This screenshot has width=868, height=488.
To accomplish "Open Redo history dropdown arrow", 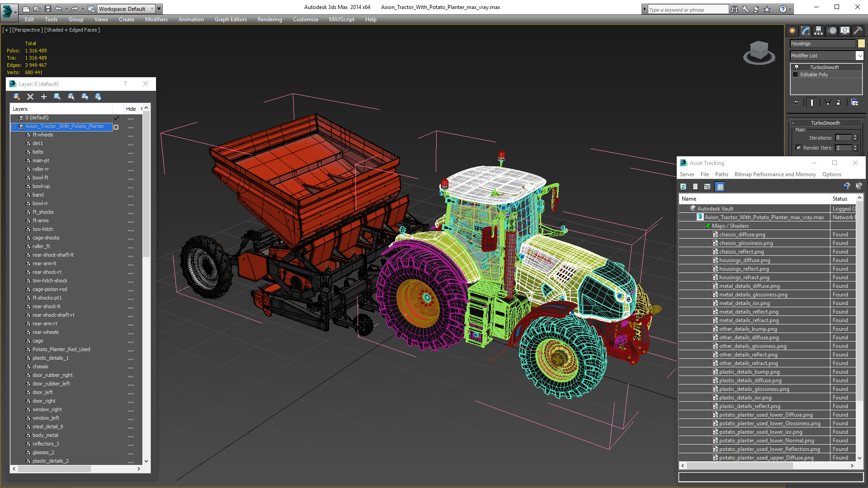I will 82,9.
